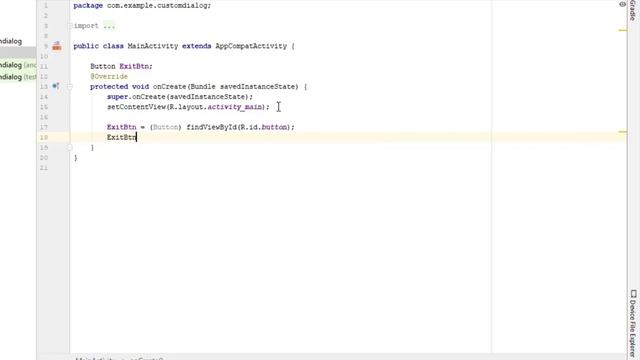This screenshot has width=640, height=360.
Task: Click the grayed '(Button)' cast on line 17
Action: tap(165, 127)
